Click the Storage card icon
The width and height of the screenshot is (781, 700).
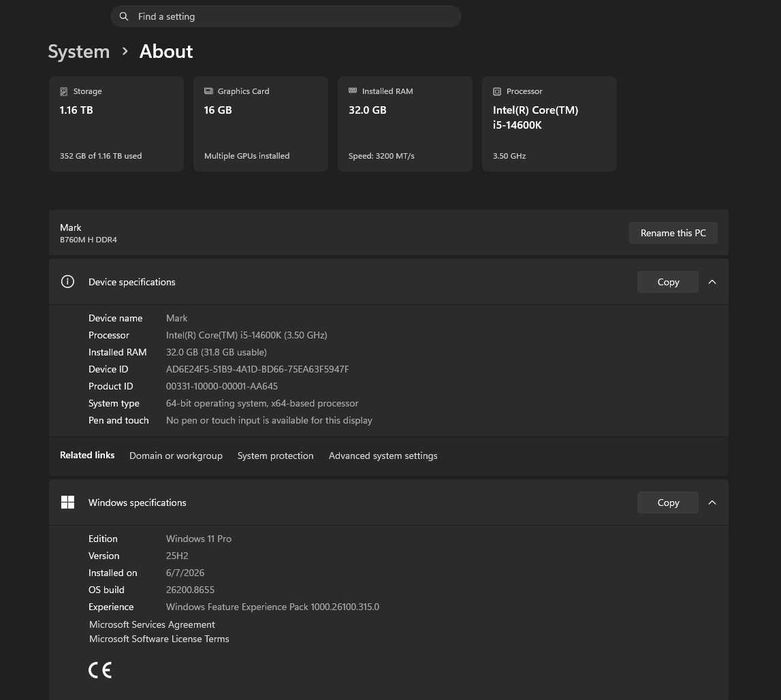64,91
